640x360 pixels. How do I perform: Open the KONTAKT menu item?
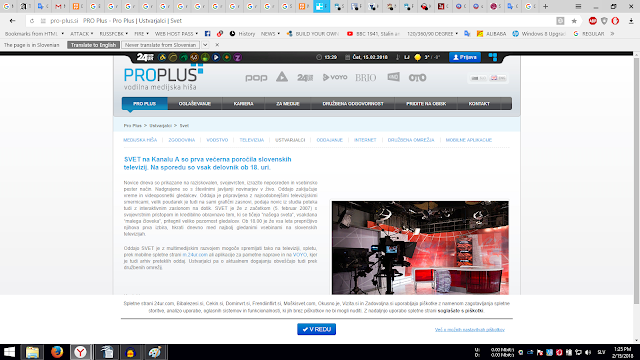click(x=479, y=104)
